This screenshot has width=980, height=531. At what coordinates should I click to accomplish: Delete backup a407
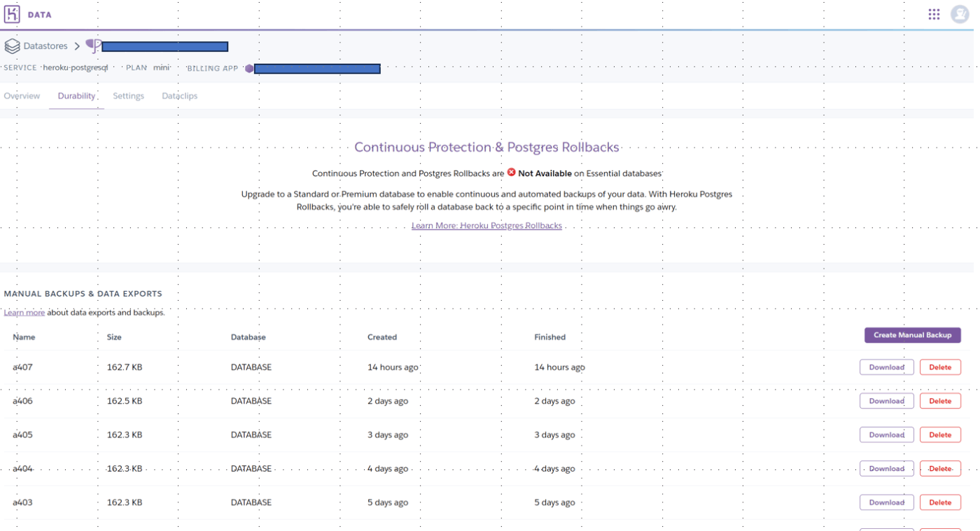pyautogui.click(x=939, y=367)
